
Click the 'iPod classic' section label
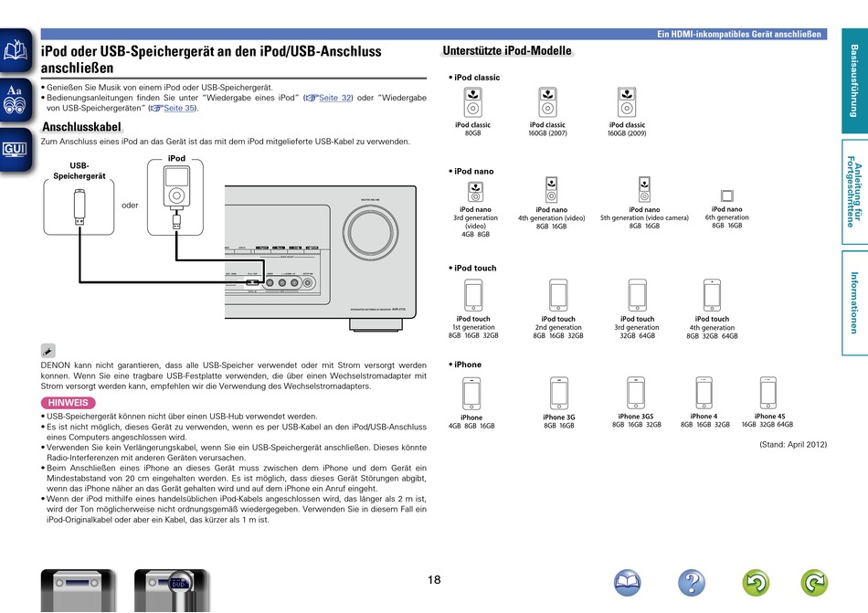[477, 78]
